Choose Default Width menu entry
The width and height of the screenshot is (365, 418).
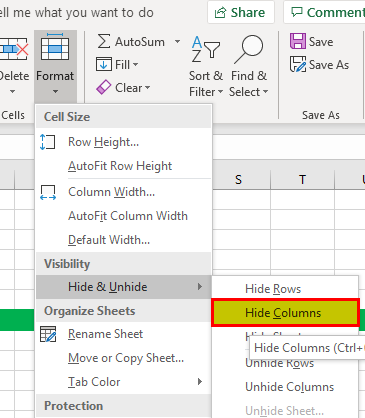point(124,240)
